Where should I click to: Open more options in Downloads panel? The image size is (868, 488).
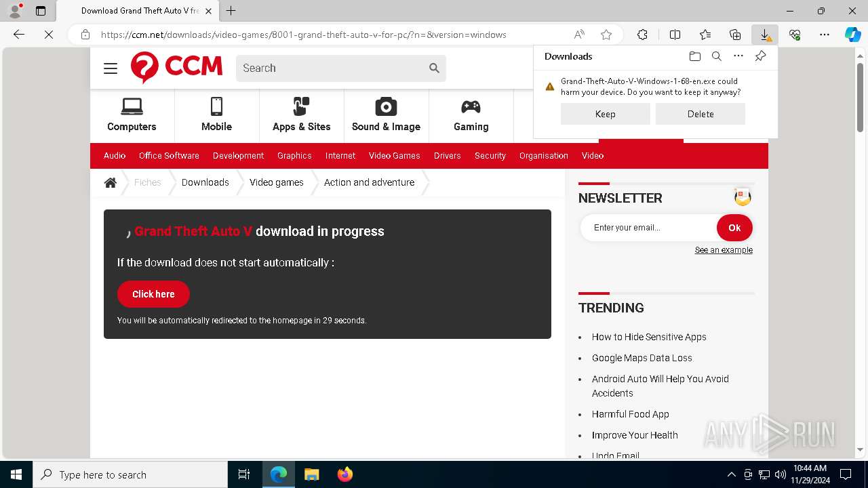pyautogui.click(x=738, y=56)
